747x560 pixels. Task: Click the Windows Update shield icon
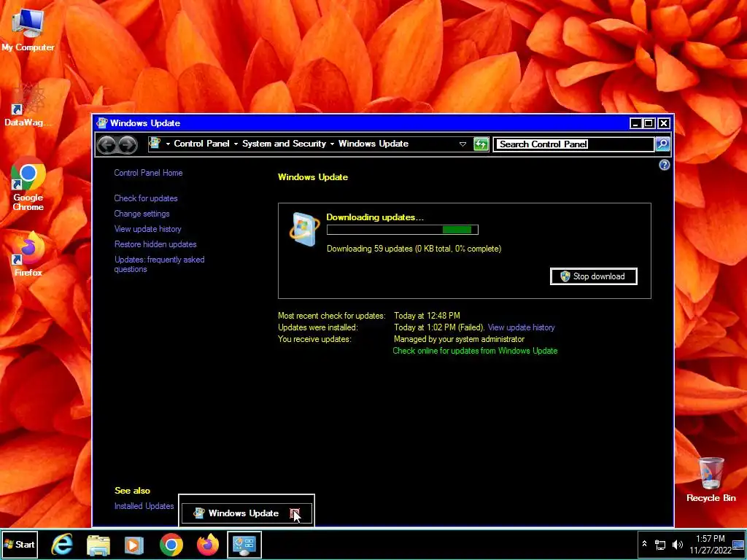pyautogui.click(x=304, y=229)
